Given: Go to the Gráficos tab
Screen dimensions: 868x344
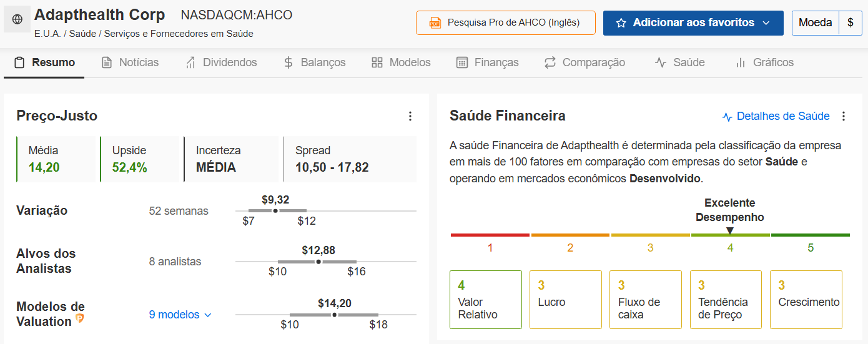Looking at the screenshot, I should click(x=765, y=62).
